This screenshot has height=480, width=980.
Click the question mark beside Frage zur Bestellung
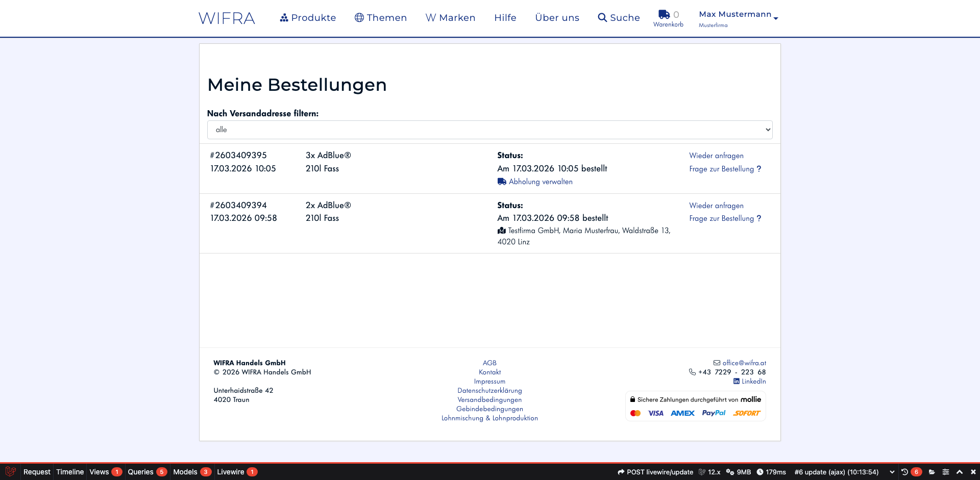(x=759, y=169)
